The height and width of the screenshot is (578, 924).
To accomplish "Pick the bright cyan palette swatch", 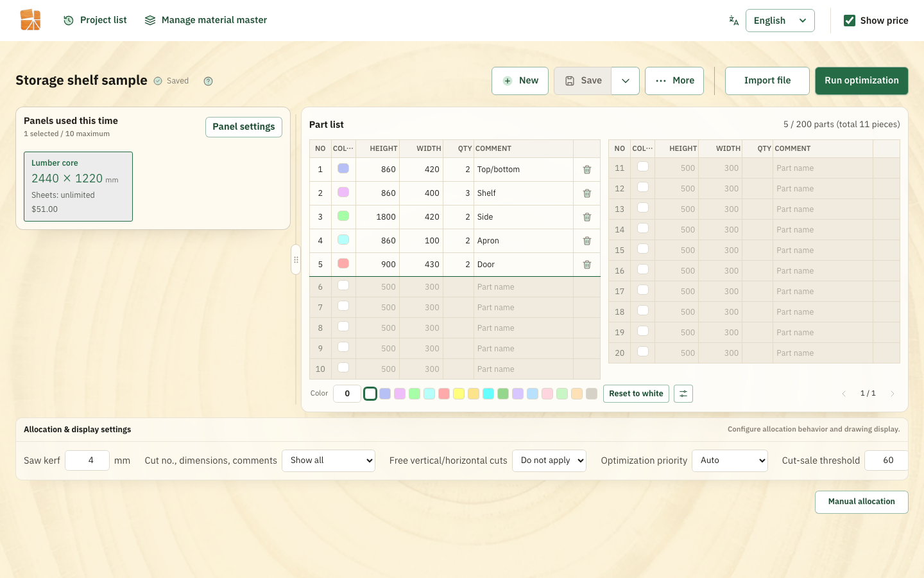I will click(488, 394).
